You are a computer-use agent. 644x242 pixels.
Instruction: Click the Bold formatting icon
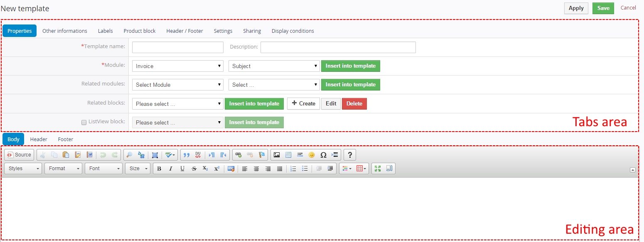click(x=159, y=169)
